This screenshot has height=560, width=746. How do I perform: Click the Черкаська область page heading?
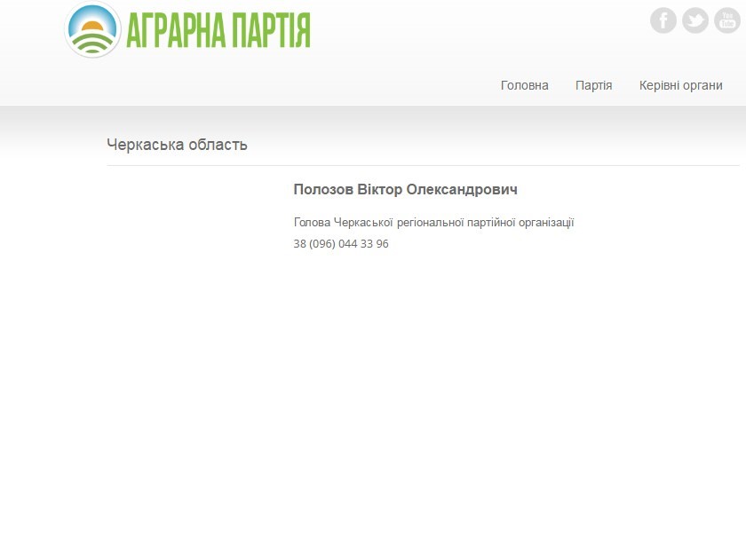click(177, 145)
